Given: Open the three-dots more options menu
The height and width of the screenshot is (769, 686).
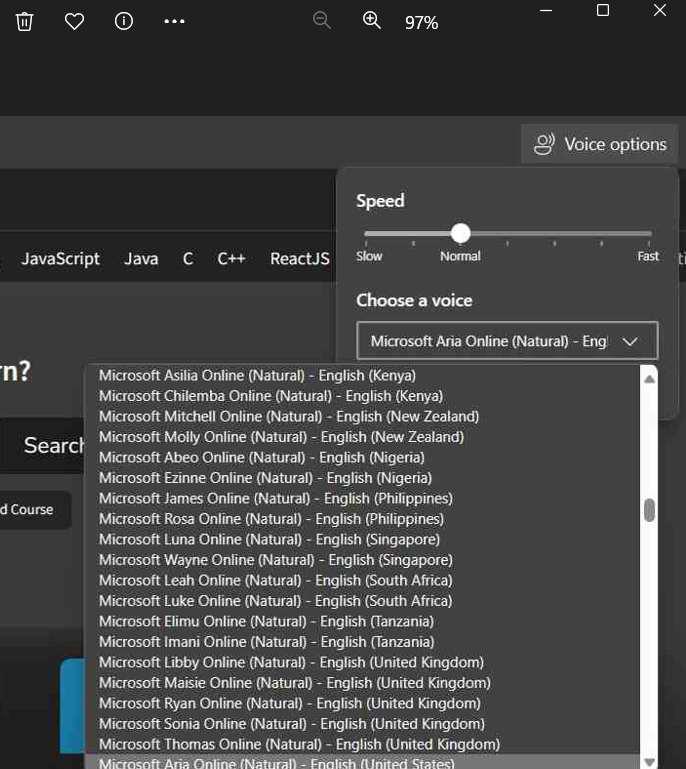Looking at the screenshot, I should 174,21.
